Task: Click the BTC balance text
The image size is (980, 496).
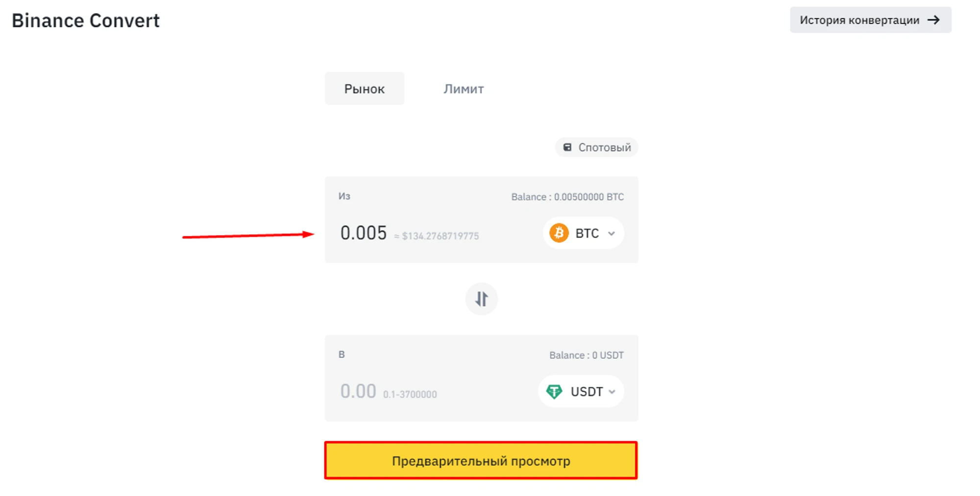Action: (567, 197)
